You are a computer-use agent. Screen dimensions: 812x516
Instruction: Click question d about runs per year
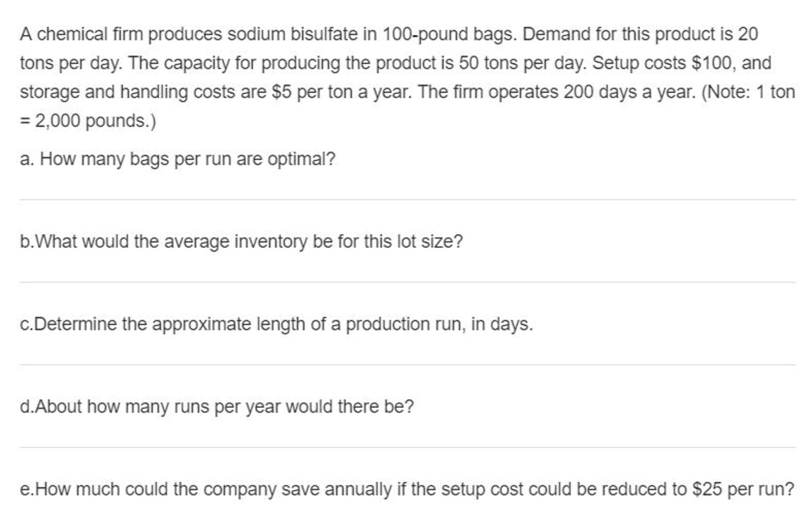click(217, 406)
